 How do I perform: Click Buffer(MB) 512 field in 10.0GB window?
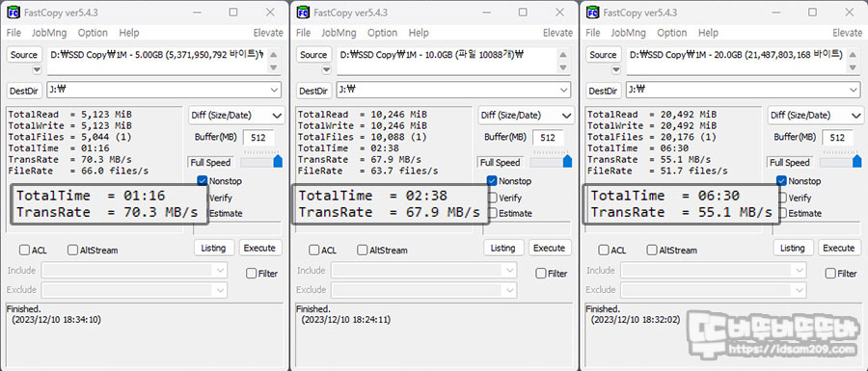click(549, 138)
